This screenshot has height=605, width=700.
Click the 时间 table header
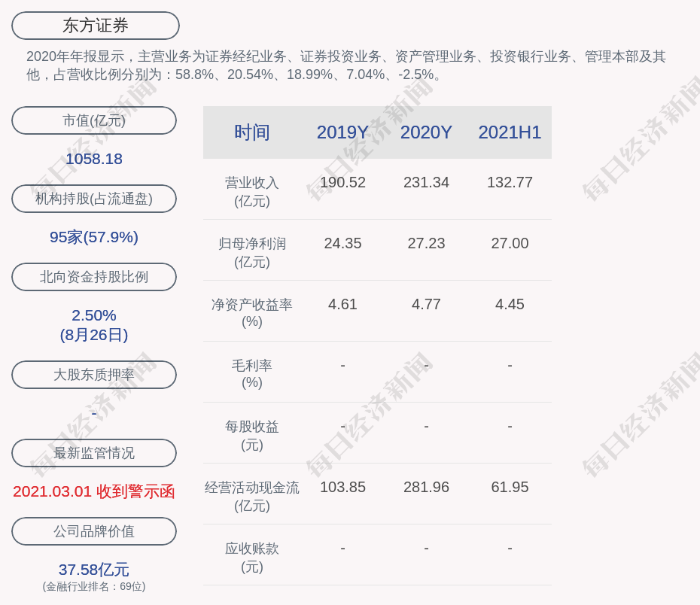(252, 132)
